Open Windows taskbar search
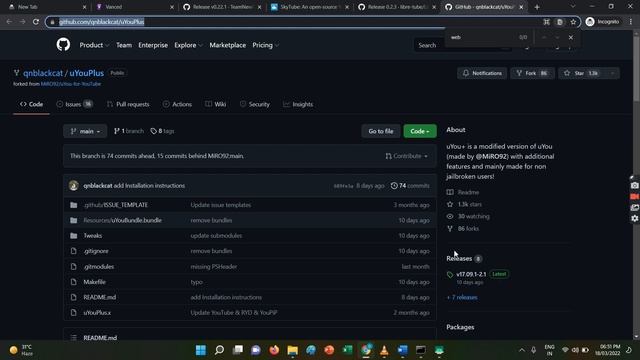The width and height of the screenshot is (640, 360). 219,350
